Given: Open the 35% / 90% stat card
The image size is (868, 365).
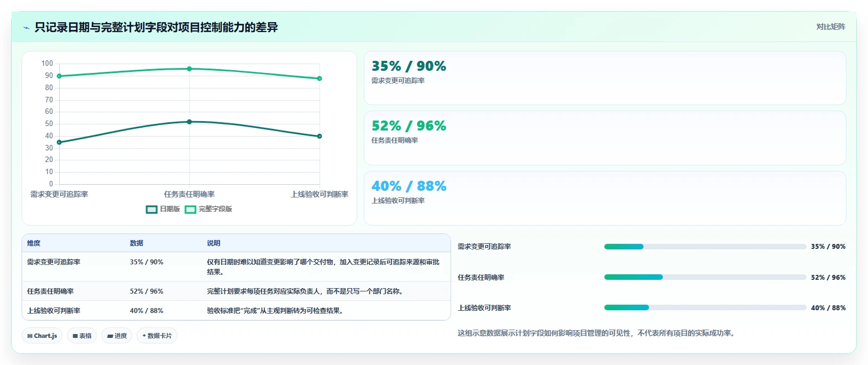Looking at the screenshot, I should (x=605, y=78).
